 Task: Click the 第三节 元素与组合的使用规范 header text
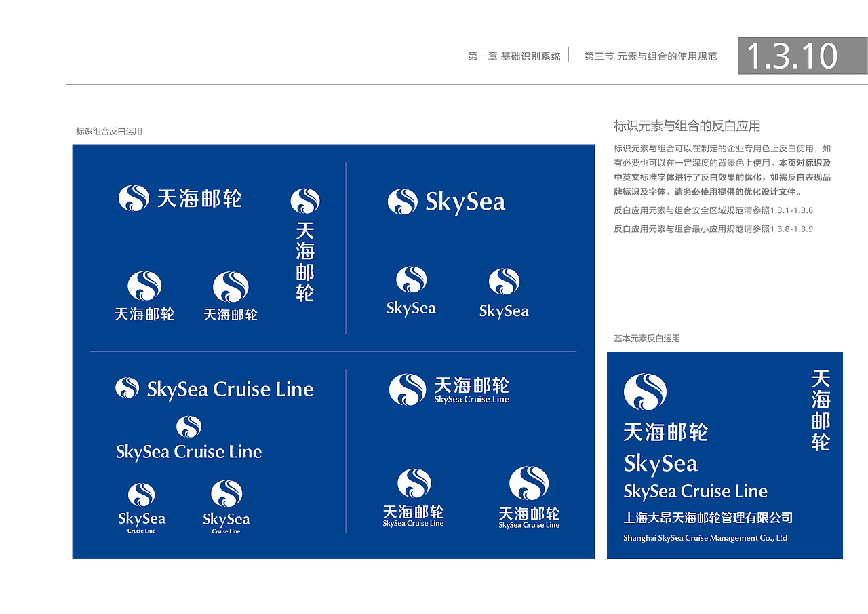651,56
